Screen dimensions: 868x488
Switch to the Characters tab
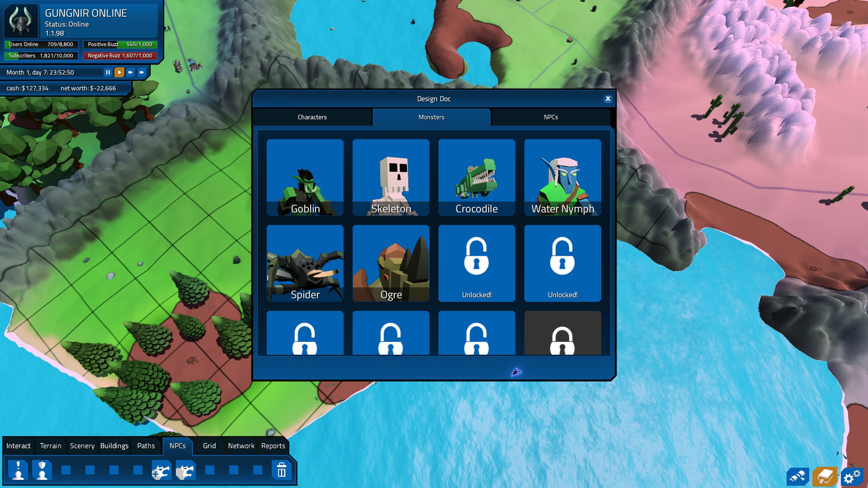(x=312, y=117)
